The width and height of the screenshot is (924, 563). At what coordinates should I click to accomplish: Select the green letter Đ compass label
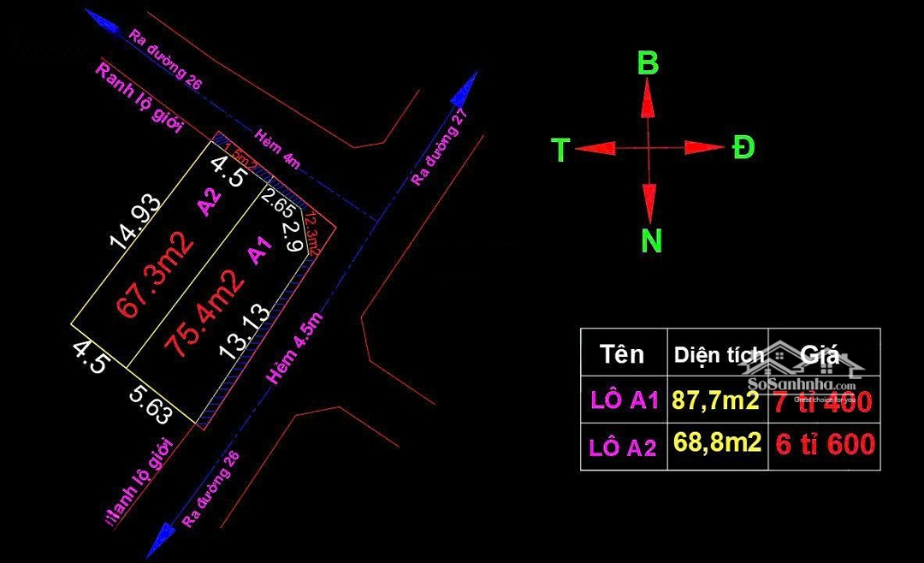pos(743,148)
